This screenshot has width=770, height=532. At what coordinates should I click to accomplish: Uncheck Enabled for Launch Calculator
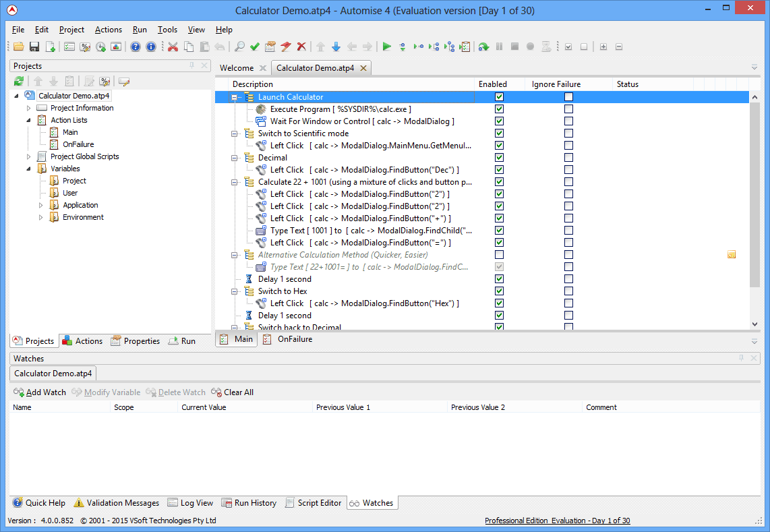500,97
